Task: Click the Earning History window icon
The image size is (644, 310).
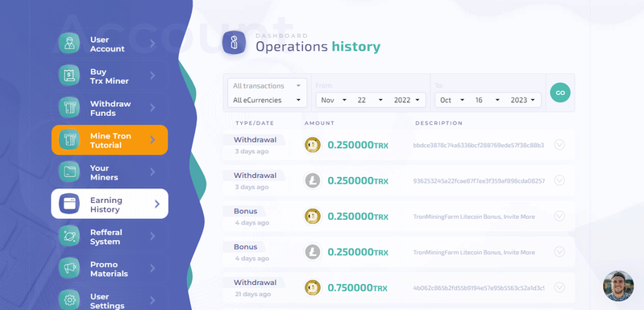Action: (x=69, y=204)
